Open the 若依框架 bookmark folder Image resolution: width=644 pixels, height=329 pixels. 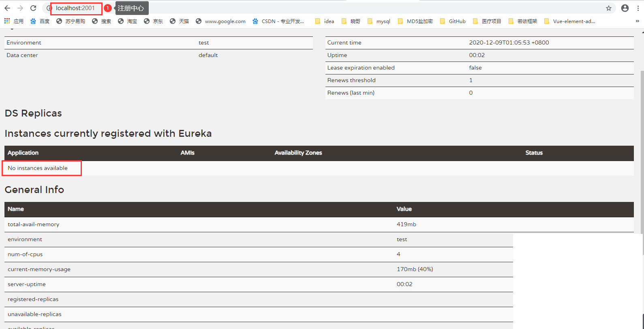(x=523, y=21)
